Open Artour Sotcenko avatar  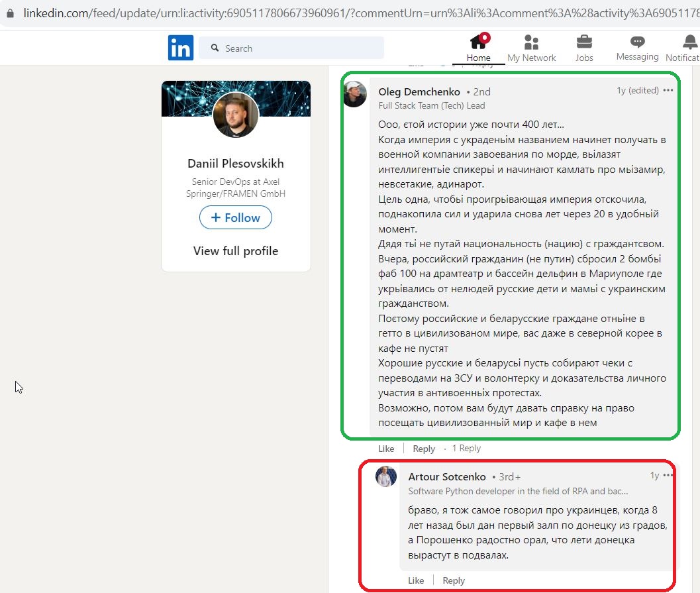pos(386,476)
